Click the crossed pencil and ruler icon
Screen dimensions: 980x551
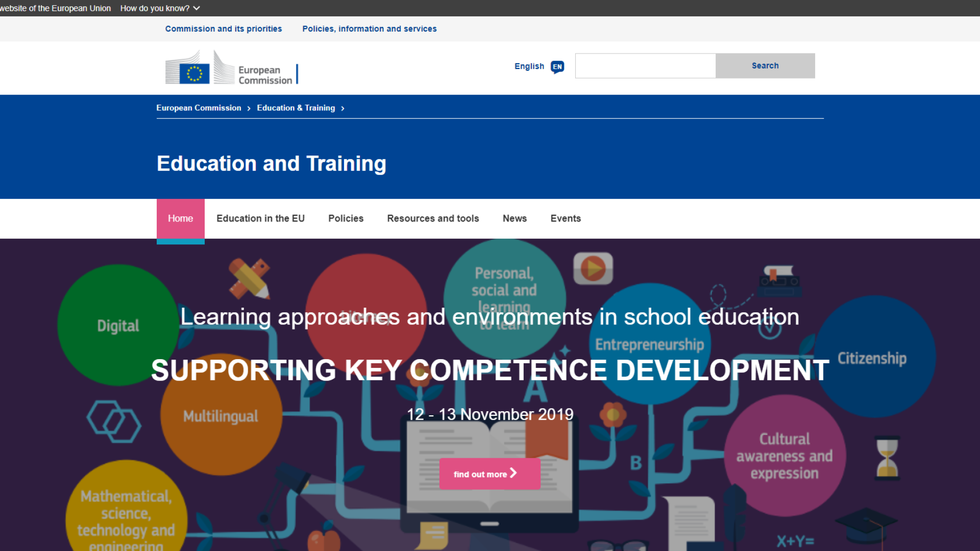coord(249,279)
